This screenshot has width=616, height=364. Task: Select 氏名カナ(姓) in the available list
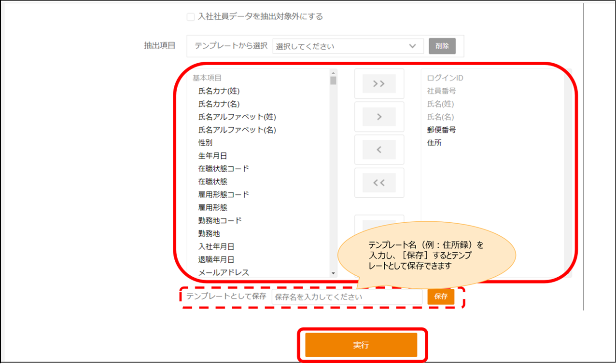tap(219, 91)
